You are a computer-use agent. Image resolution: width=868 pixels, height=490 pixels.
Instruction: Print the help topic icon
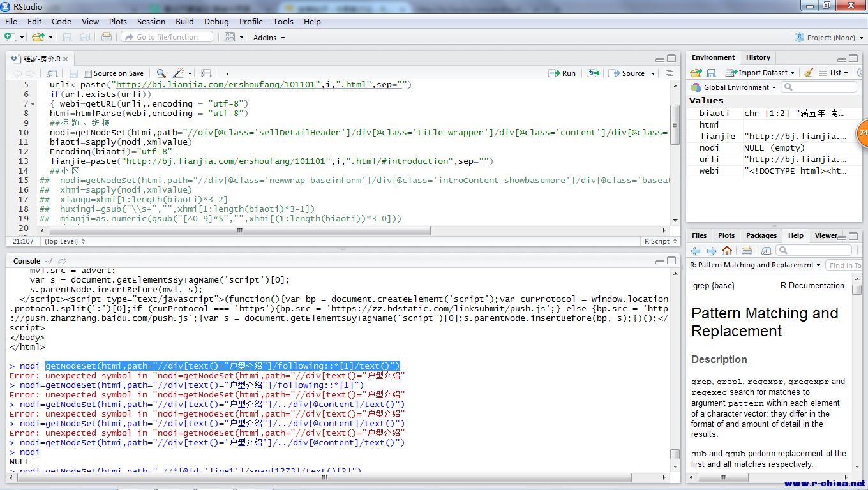pyautogui.click(x=747, y=250)
